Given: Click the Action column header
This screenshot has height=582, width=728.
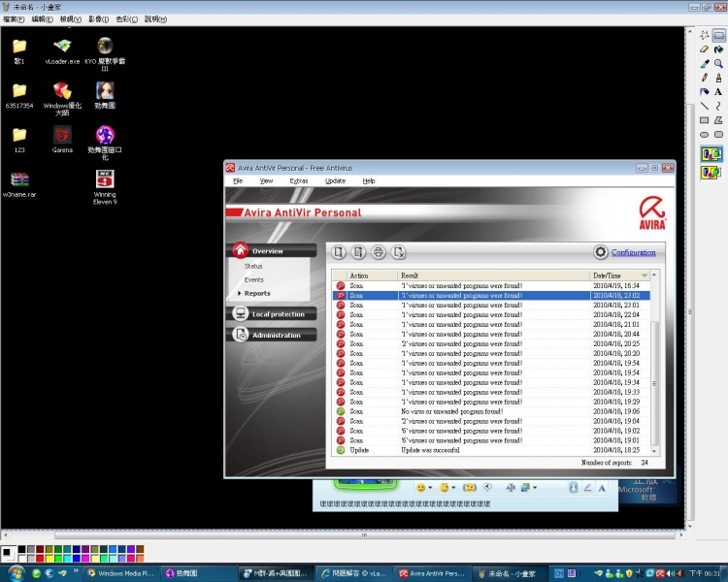Looking at the screenshot, I should pyautogui.click(x=372, y=275).
